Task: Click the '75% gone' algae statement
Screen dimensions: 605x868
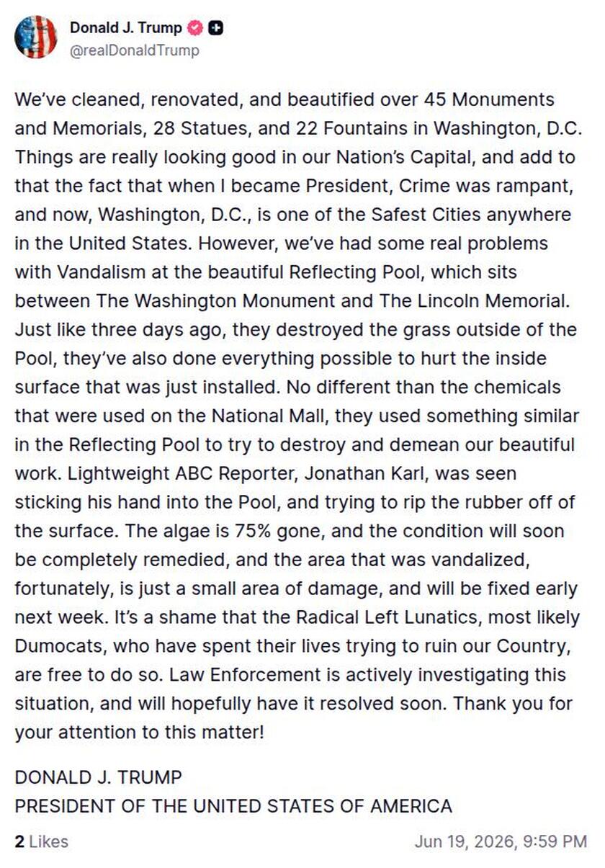Action: coord(272,531)
